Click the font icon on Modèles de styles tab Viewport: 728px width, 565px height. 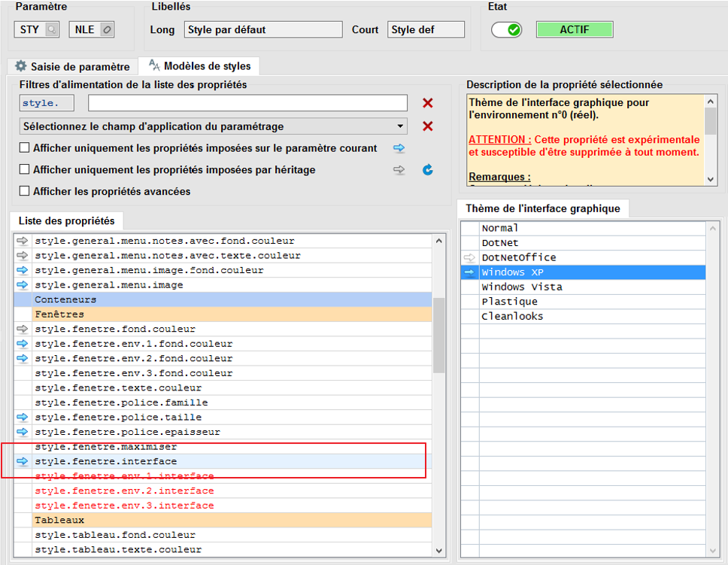click(154, 65)
